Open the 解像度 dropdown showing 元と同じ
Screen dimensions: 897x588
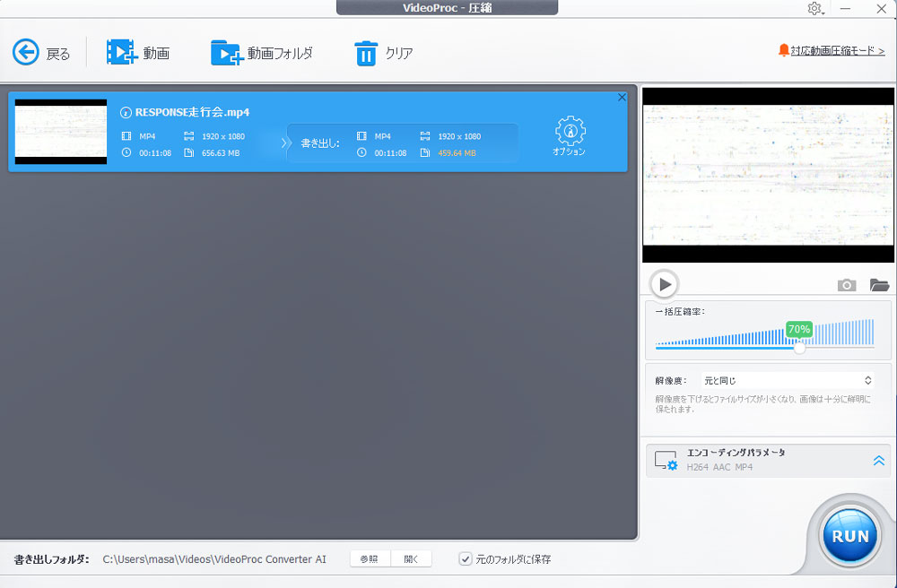click(788, 381)
